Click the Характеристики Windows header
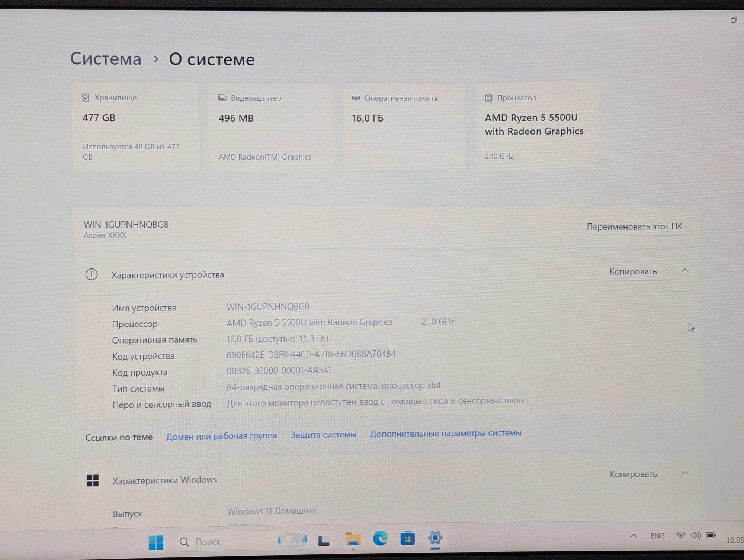The image size is (744, 560). (164, 480)
